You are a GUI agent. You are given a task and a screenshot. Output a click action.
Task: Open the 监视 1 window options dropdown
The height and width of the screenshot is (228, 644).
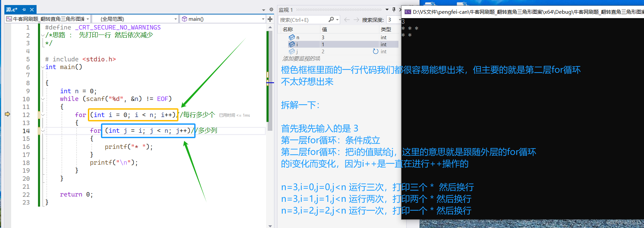(x=387, y=10)
